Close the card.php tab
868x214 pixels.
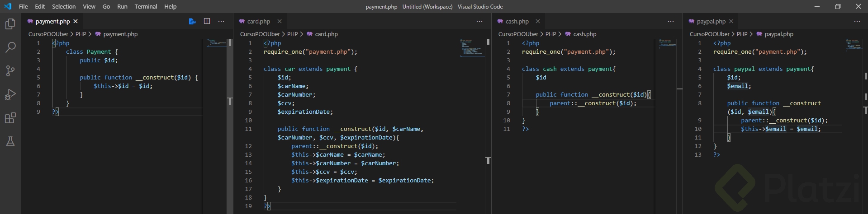tap(280, 21)
